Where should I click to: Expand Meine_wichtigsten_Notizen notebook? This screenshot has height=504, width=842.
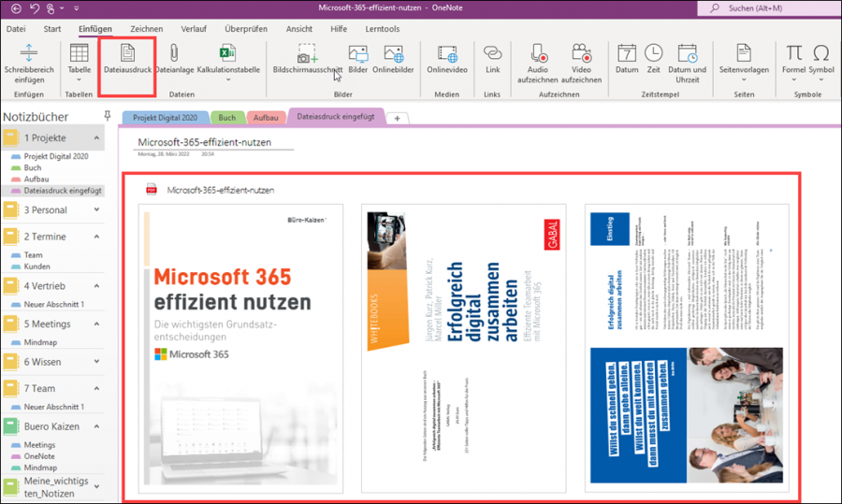96,487
